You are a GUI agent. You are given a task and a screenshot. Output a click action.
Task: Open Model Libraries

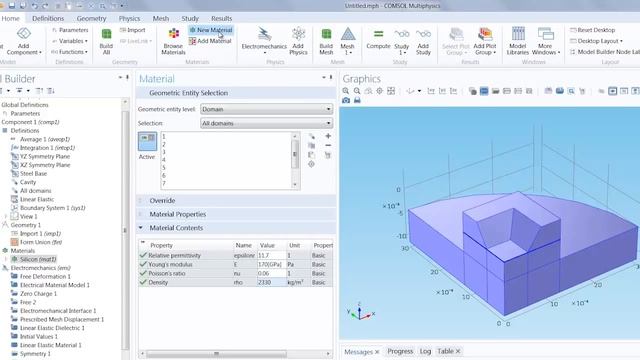[518, 41]
